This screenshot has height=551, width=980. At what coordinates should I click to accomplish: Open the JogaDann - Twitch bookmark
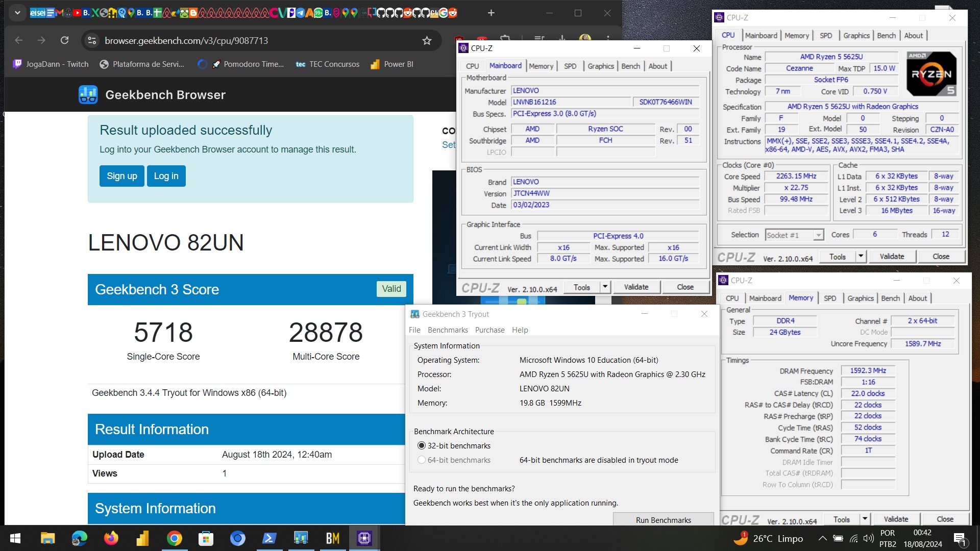pos(51,64)
